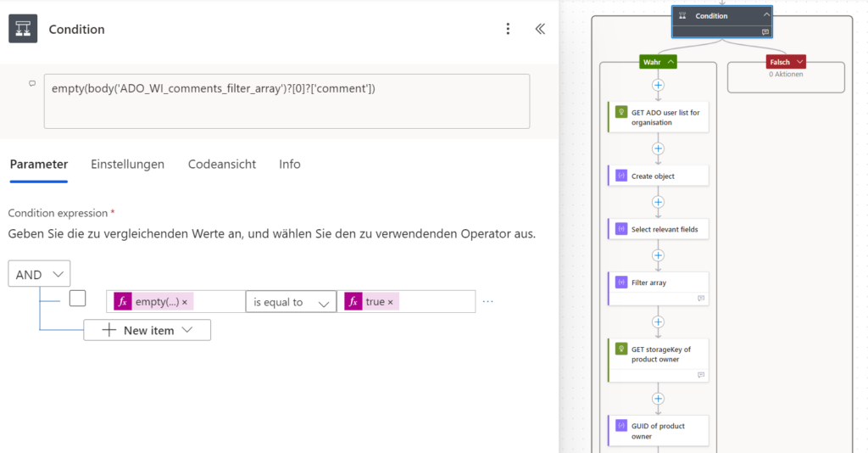Remove the true expression token
Screen dimensions: 868x453
point(390,302)
